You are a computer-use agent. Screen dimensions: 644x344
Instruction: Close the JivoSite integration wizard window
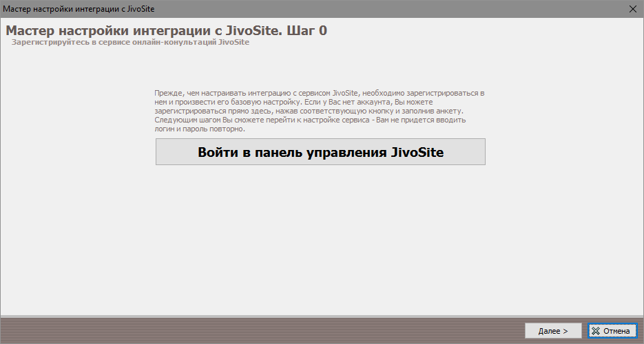tap(633, 9)
